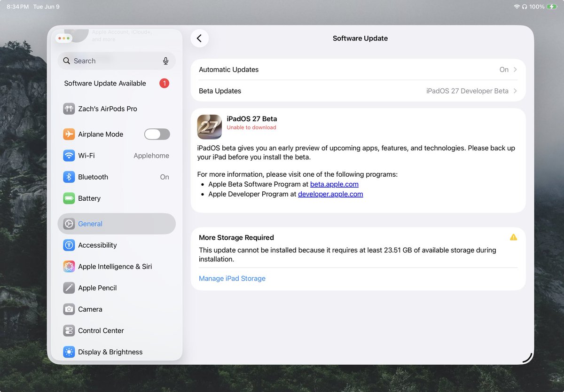Tap the Display & Brightness icon
This screenshot has height=392, width=564.
(69, 352)
